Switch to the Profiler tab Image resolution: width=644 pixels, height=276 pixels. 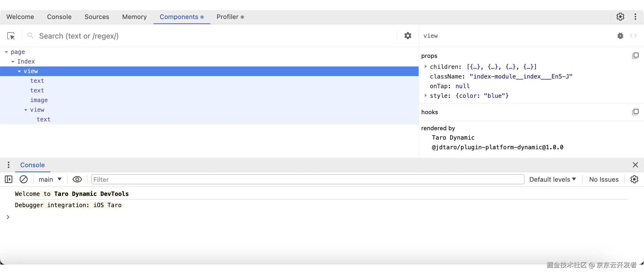click(x=227, y=17)
